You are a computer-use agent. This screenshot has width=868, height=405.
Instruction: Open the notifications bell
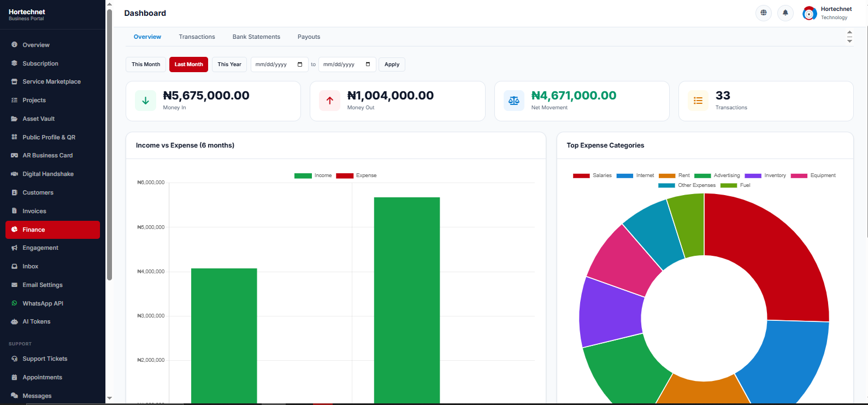[786, 13]
